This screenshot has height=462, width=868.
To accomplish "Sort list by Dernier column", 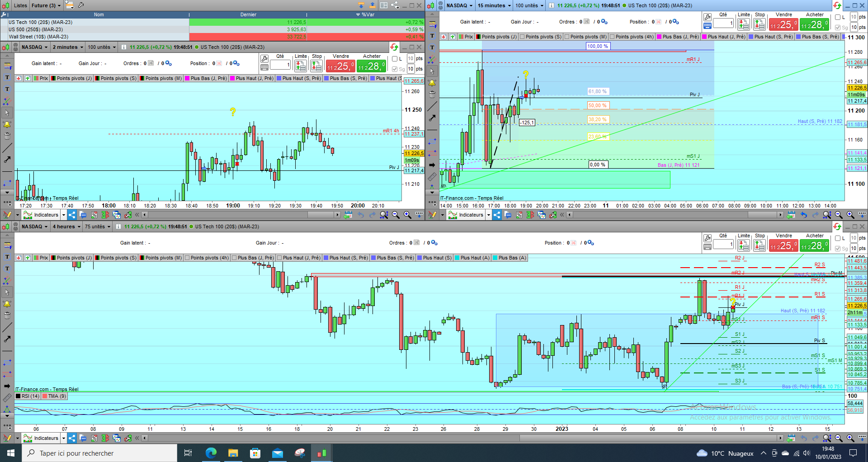I will click(x=248, y=14).
